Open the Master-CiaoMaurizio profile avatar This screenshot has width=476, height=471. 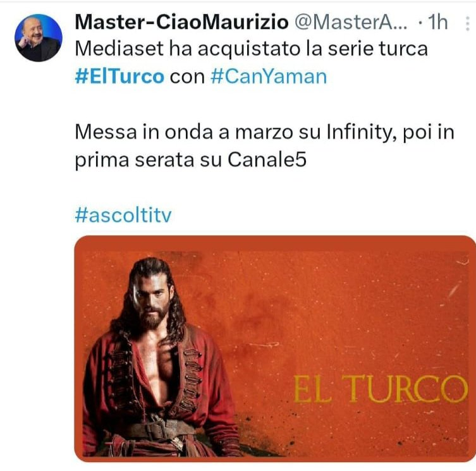point(39,38)
